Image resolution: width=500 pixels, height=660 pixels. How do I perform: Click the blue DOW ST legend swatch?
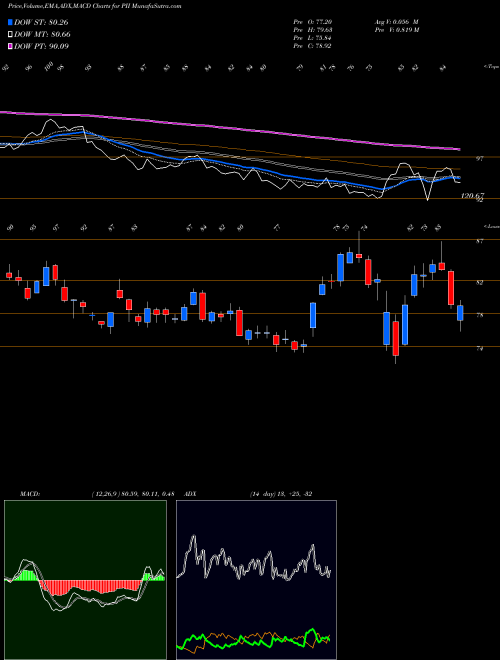pyautogui.click(x=10, y=22)
